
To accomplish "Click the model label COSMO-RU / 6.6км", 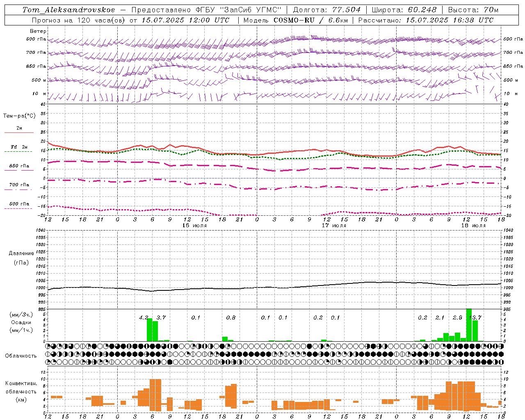I will coord(311,20).
